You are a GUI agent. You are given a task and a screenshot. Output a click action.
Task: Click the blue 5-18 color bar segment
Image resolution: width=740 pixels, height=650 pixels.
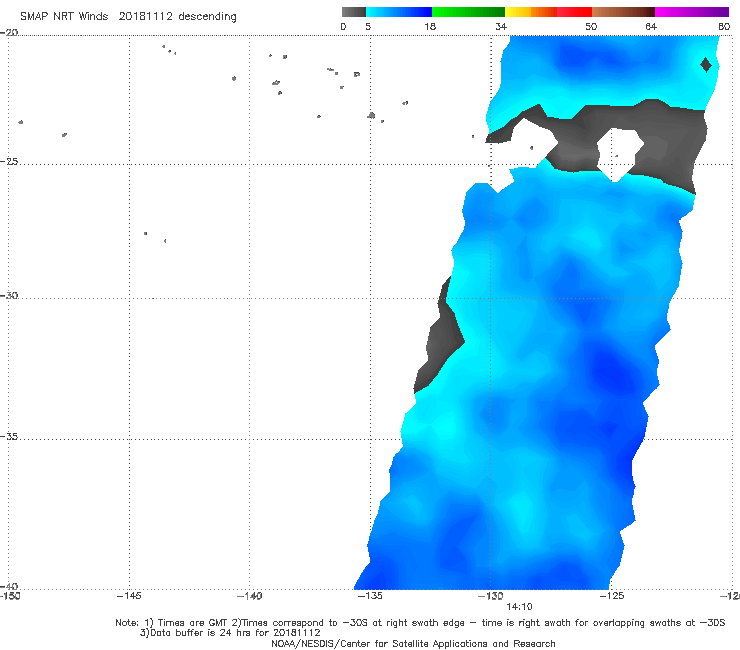click(399, 12)
